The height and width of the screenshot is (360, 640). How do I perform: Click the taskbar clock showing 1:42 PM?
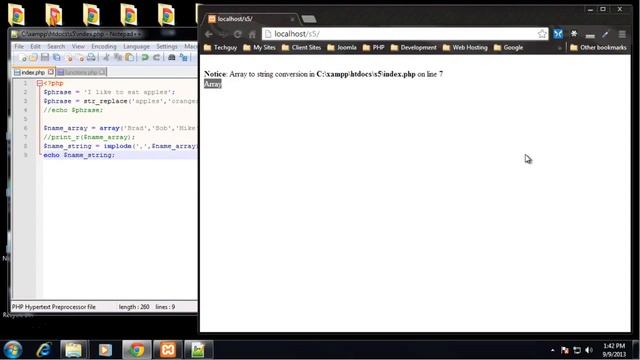click(x=614, y=350)
